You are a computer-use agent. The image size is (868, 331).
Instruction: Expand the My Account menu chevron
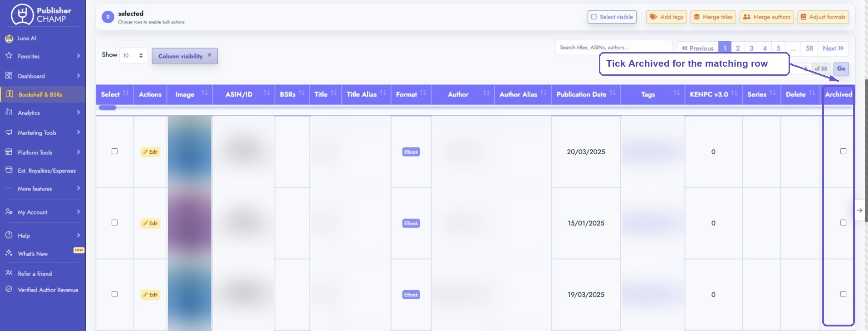click(78, 212)
